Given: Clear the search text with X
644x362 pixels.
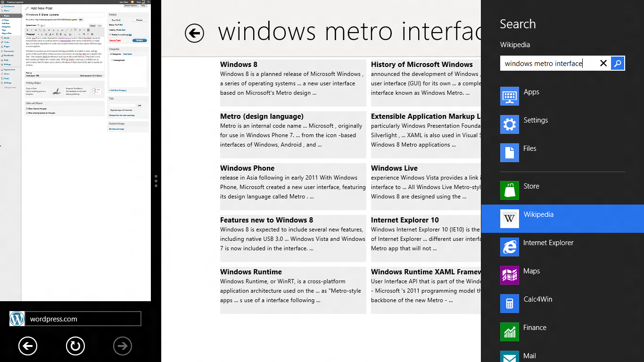Looking at the screenshot, I should click(x=603, y=63).
